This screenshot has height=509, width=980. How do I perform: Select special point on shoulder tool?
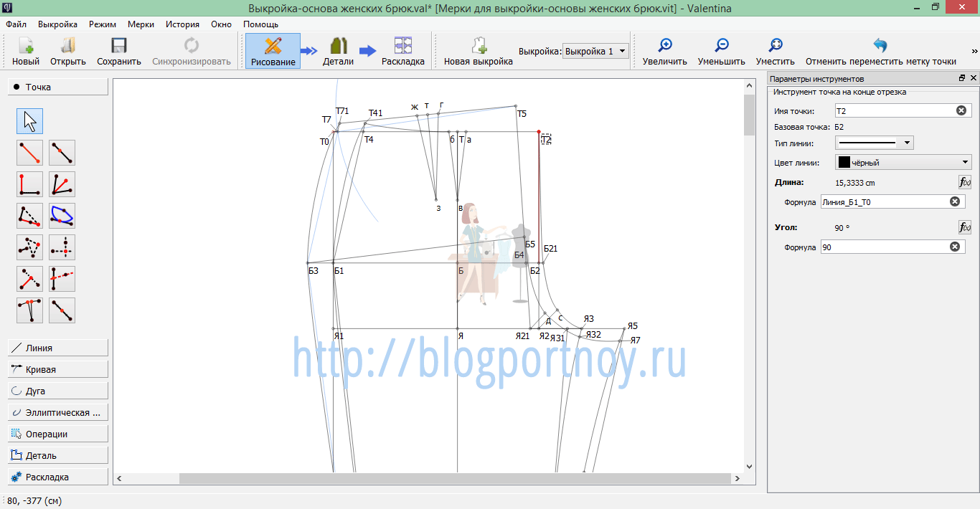pyautogui.click(x=29, y=216)
